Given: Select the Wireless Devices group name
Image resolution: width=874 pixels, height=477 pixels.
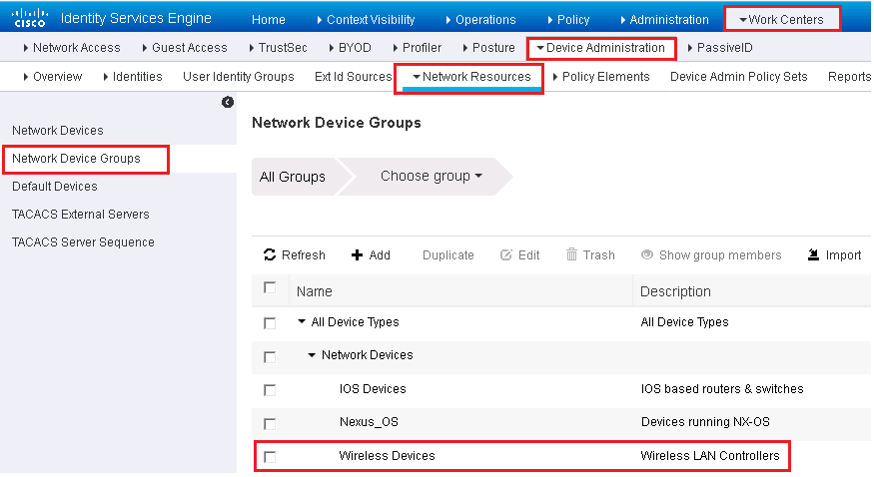Looking at the screenshot, I should [x=387, y=456].
